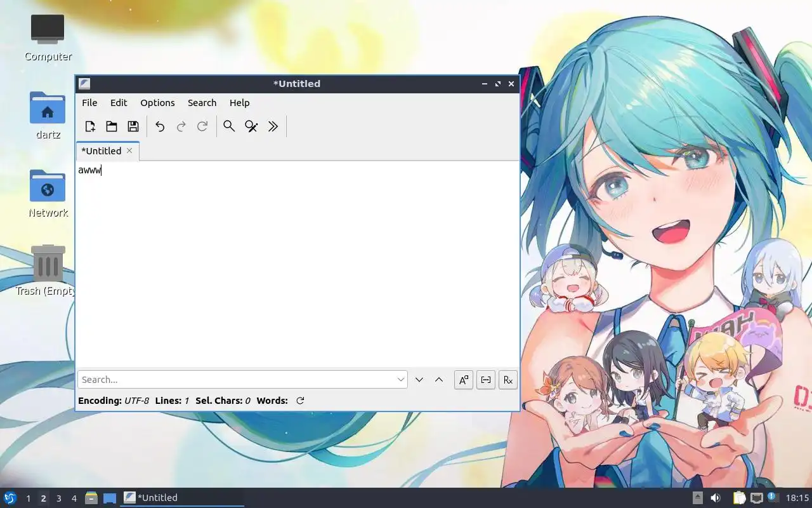Create a new document from toolbar

tap(90, 126)
